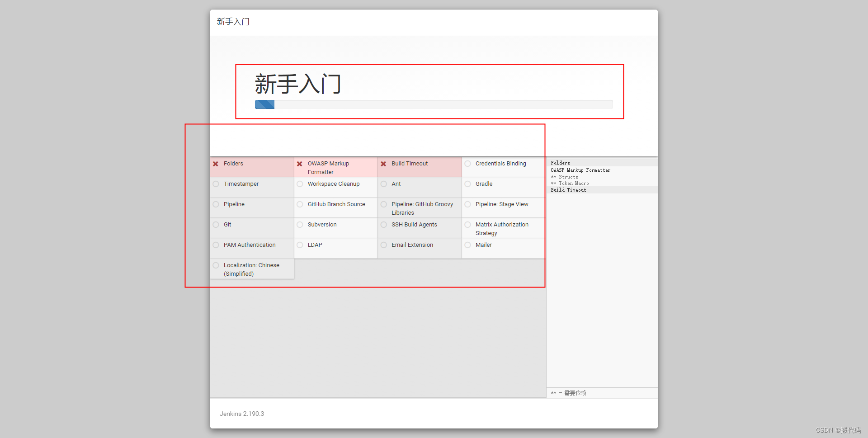The width and height of the screenshot is (868, 438).
Task: Click the status circle next to SSH Build Agents
Action: coord(383,225)
